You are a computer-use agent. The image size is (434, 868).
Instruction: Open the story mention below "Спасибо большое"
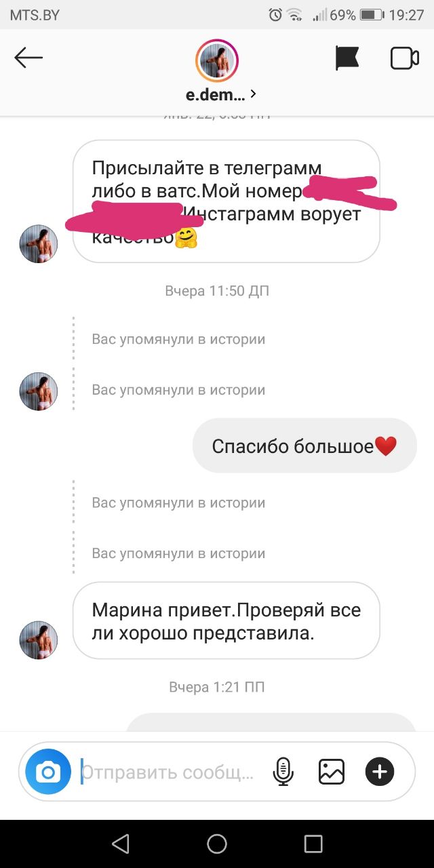[x=178, y=502]
